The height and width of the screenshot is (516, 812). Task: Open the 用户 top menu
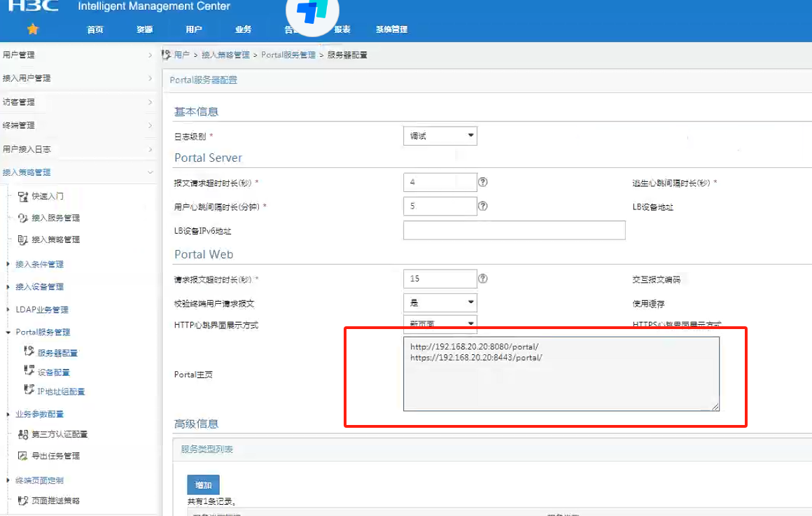tap(194, 29)
